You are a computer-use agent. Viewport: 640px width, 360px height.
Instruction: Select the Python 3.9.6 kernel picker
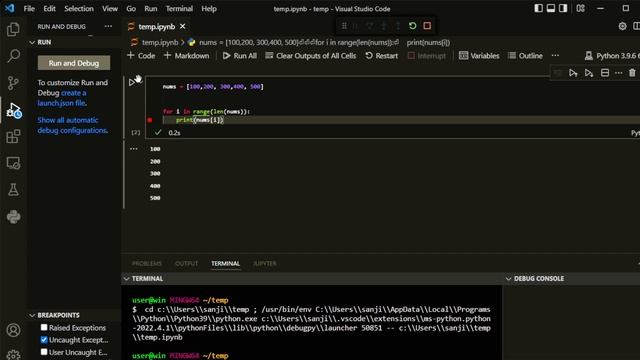click(x=611, y=56)
